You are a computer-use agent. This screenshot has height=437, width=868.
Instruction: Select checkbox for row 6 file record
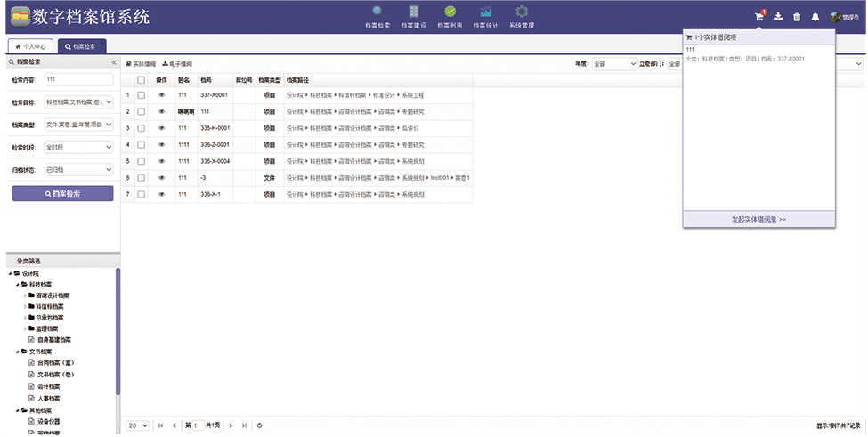[x=141, y=177]
